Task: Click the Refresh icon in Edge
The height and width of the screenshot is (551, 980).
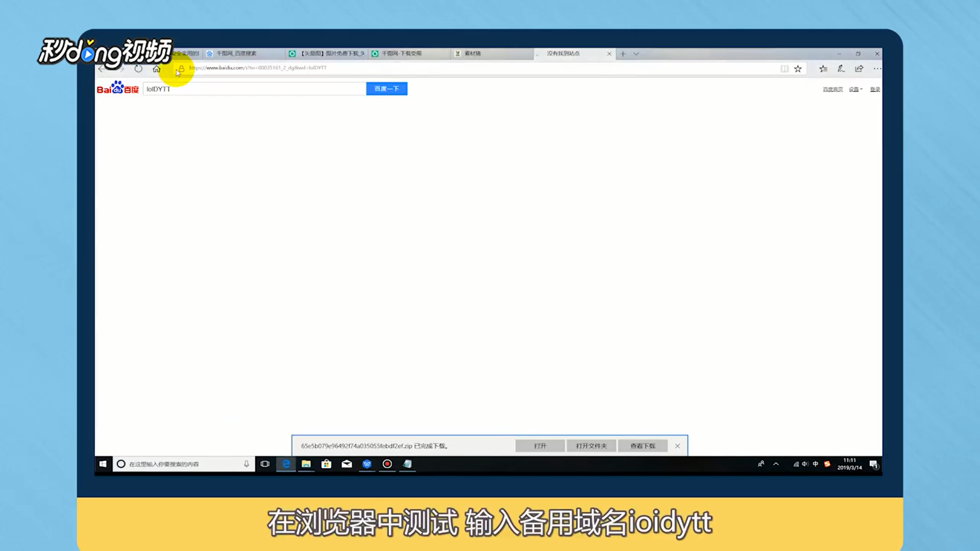Action: [x=138, y=68]
